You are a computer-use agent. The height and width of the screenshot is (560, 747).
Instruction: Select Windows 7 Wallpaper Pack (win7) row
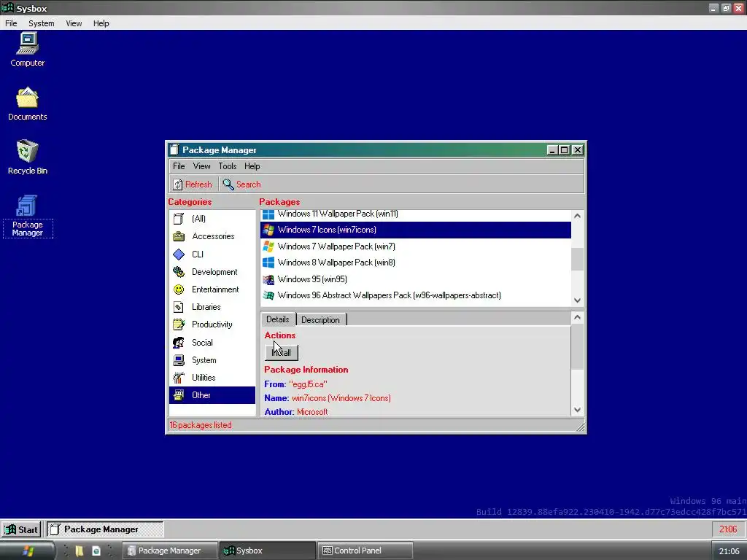415,246
